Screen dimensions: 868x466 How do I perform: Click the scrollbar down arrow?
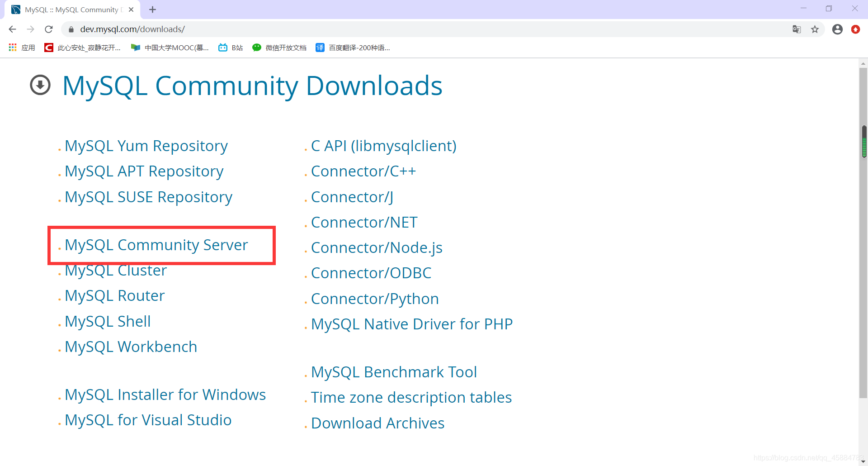point(863,461)
